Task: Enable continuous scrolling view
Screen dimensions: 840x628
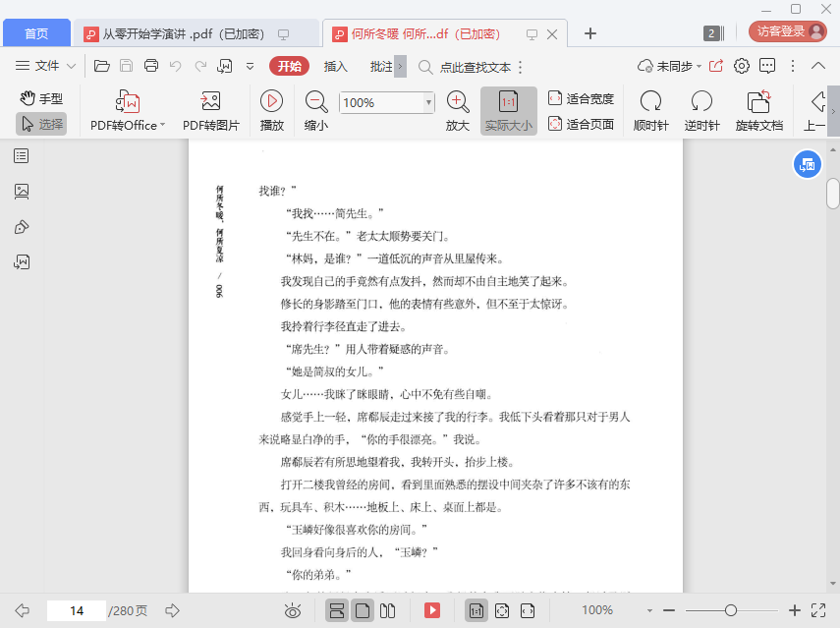Action: click(337, 610)
